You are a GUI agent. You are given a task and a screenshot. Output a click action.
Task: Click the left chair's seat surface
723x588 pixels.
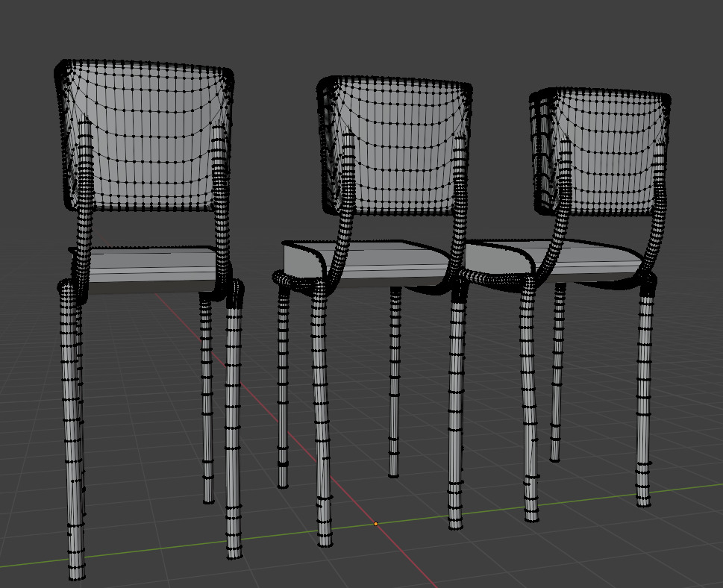[152, 264]
